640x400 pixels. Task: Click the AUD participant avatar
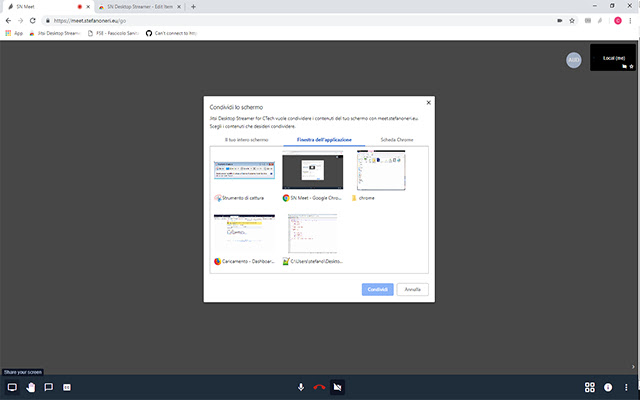[573, 60]
